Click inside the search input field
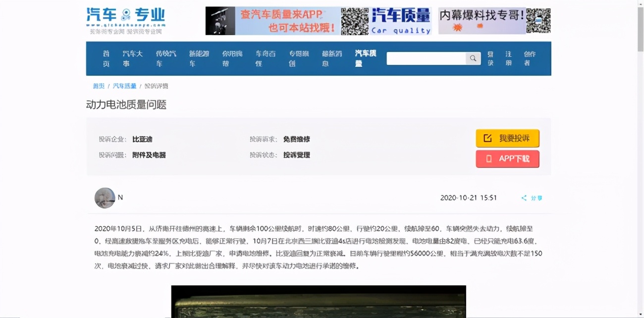The image size is (644, 318). [426, 58]
